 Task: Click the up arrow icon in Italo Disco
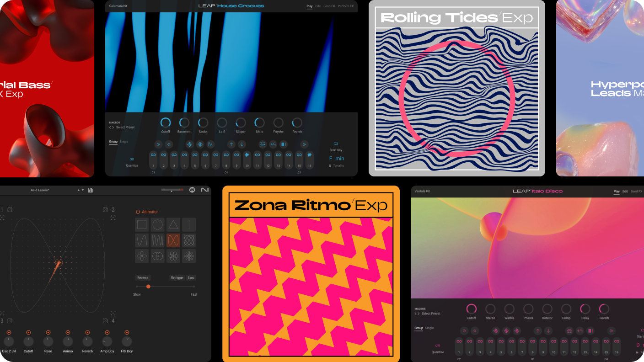pos(538,331)
